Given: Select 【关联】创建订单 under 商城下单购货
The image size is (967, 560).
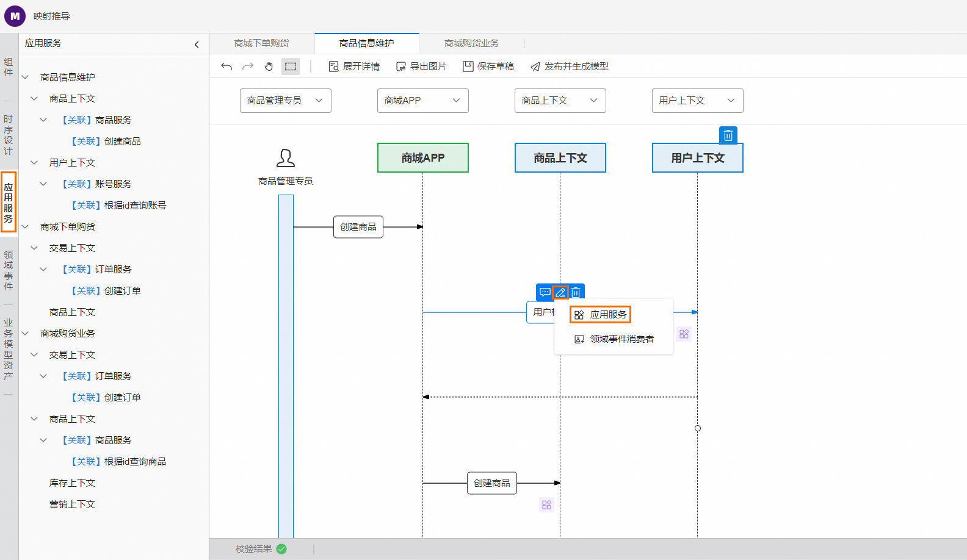Looking at the screenshot, I should [x=106, y=291].
